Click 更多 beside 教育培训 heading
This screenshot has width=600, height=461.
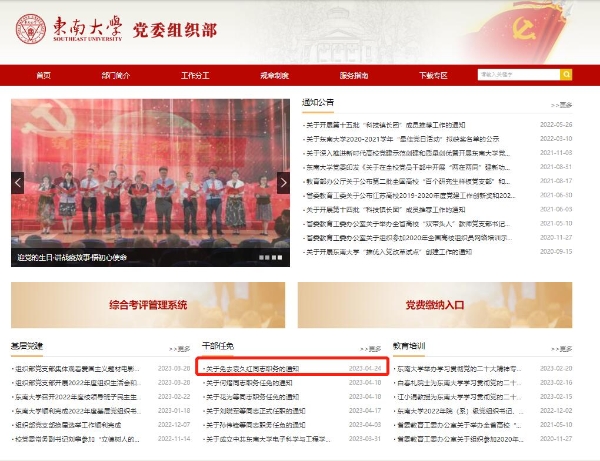(561, 349)
